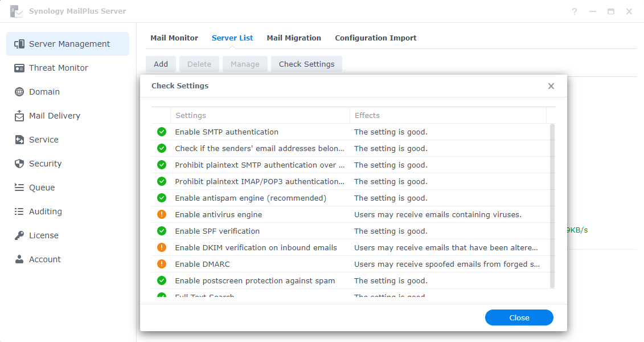This screenshot has height=342, width=644.
Task: Click the Add button above the server list
Action: tap(161, 64)
